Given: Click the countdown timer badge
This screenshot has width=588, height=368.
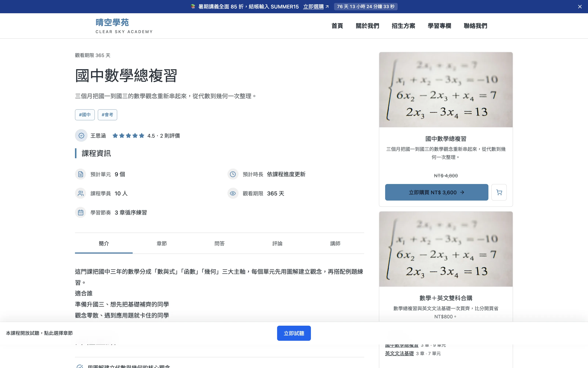Looking at the screenshot, I should click(x=366, y=7).
